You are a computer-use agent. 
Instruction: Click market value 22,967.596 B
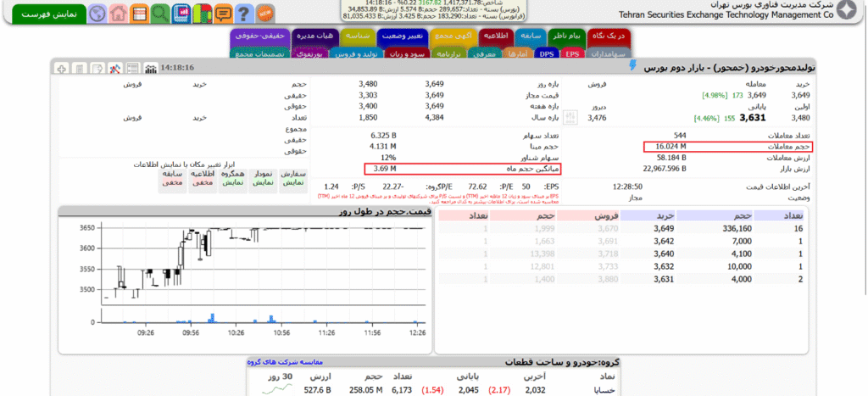click(x=665, y=169)
